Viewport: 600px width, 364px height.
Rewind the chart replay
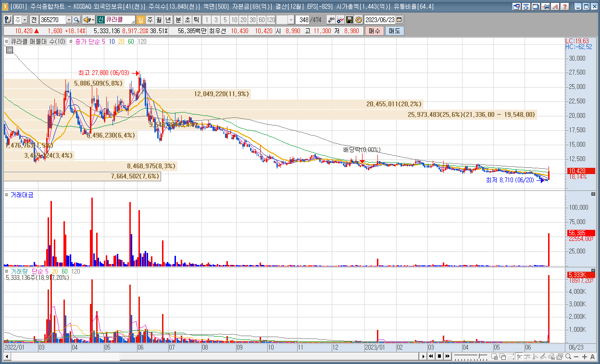pos(431,356)
